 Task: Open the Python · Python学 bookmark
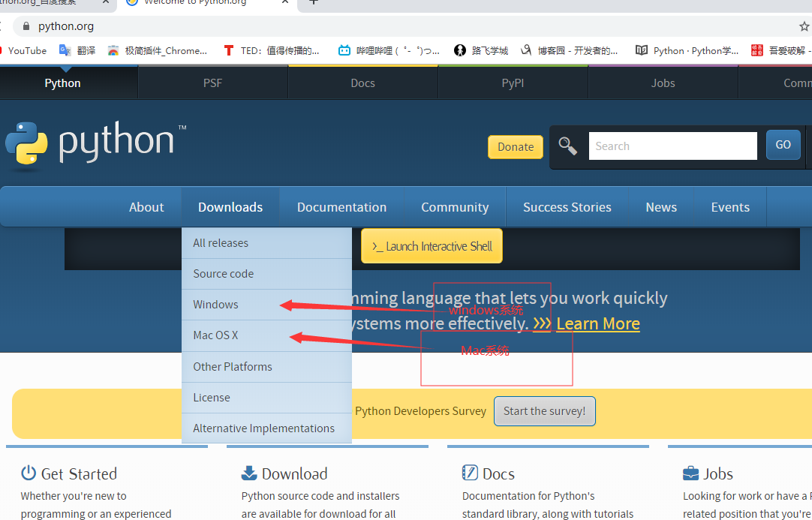pos(687,51)
